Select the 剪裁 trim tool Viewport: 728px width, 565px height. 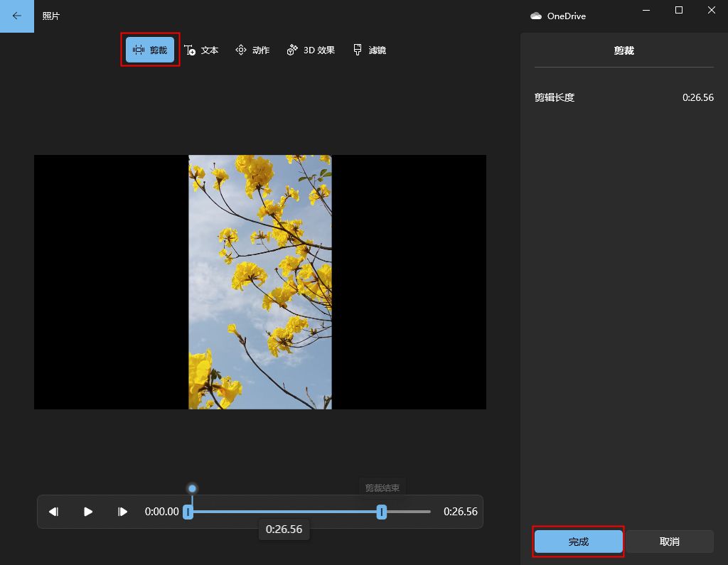click(150, 50)
